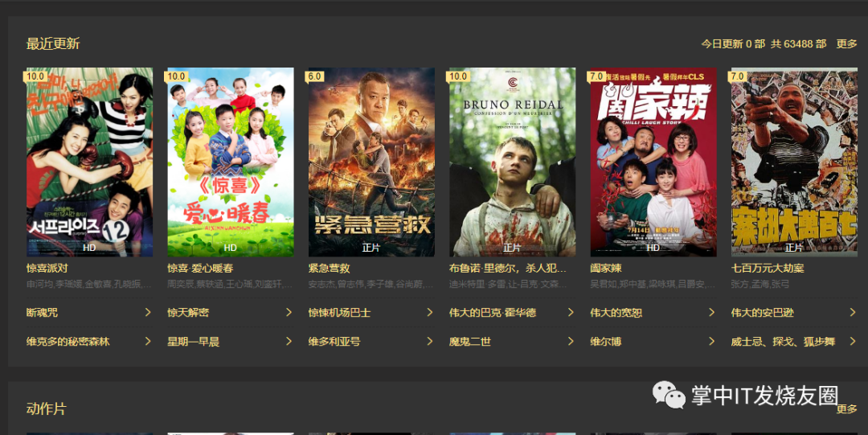Image resolution: width=868 pixels, height=435 pixels.
Task: Click the arrow next to 惊天解密
Action: coord(289,313)
